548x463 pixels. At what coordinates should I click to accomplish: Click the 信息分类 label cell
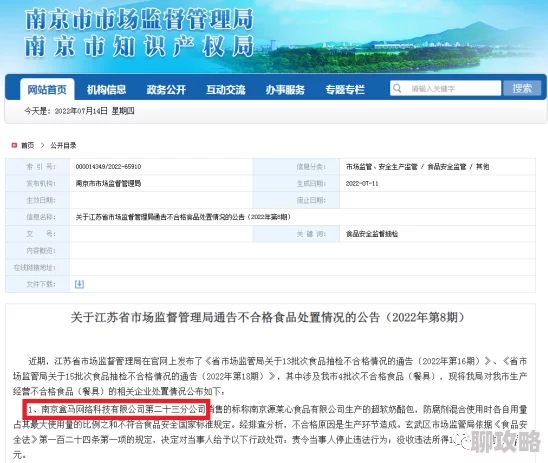pyautogui.click(x=296, y=167)
